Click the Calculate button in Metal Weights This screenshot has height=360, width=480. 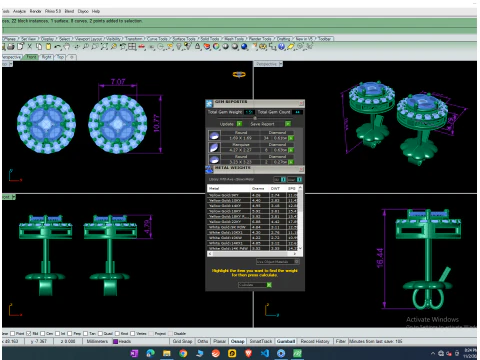click(x=255, y=285)
